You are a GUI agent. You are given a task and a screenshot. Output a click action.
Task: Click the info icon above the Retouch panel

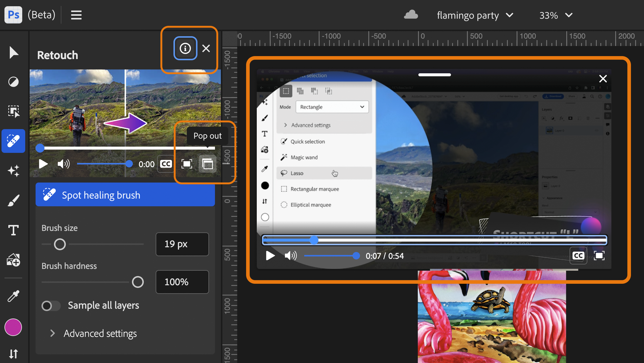point(185,48)
